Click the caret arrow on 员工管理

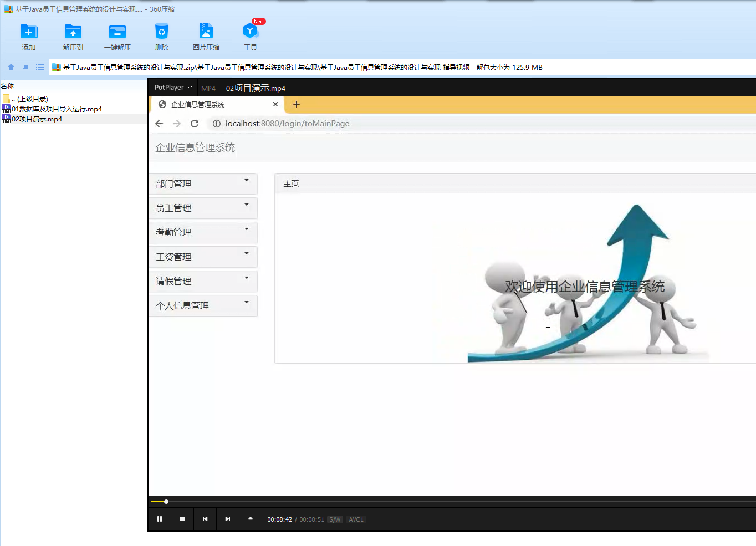(247, 205)
